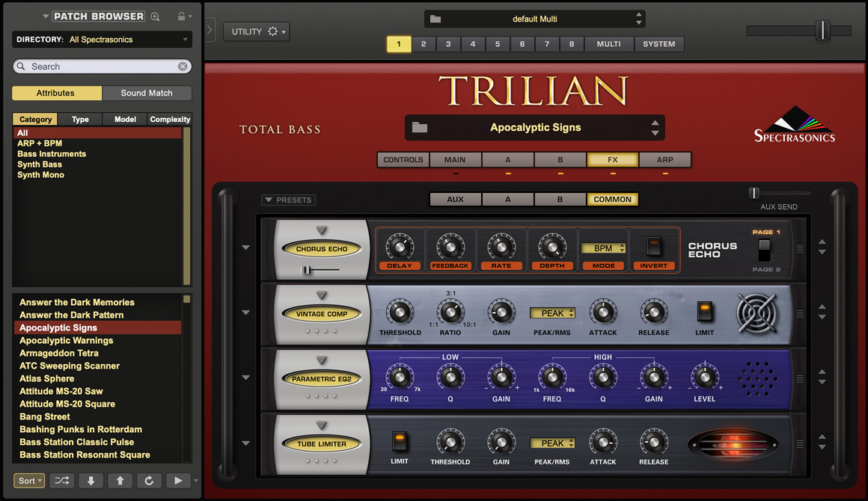Click the shuffle patch icon in bottom toolbar

(61, 481)
